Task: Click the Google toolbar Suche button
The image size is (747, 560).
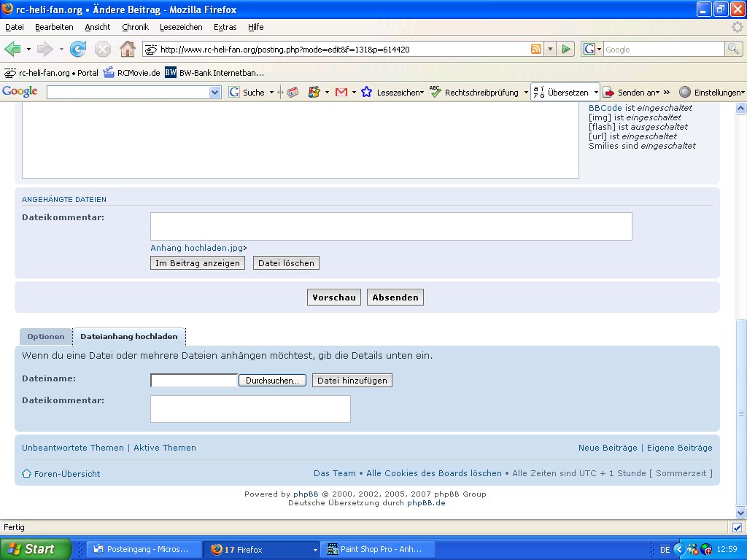Action: click(x=247, y=93)
